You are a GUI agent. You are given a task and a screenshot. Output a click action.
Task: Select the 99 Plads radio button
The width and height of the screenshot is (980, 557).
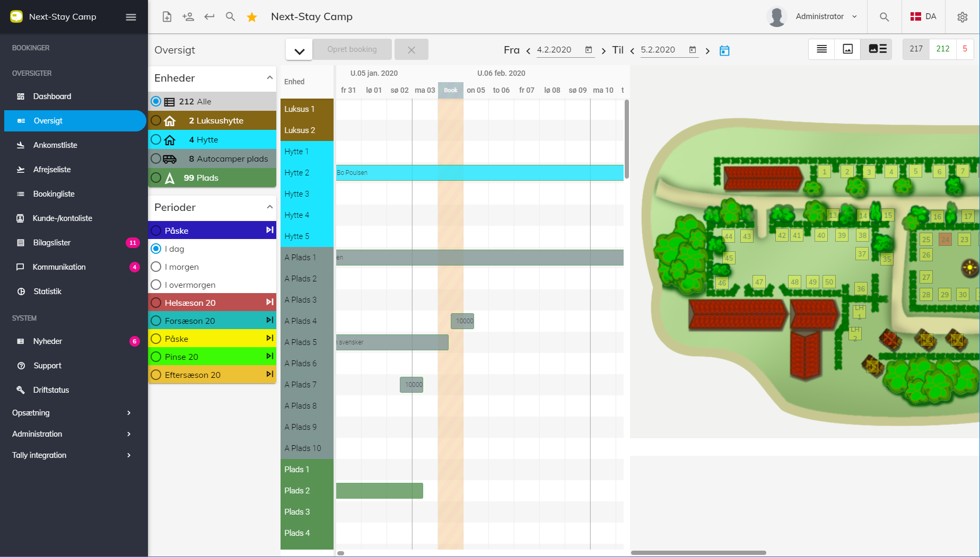pos(156,178)
